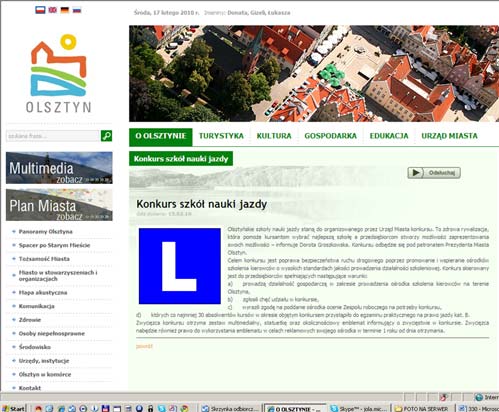Go to the TURYSTYKA tab
The height and width of the screenshot is (412, 499).
tap(221, 136)
